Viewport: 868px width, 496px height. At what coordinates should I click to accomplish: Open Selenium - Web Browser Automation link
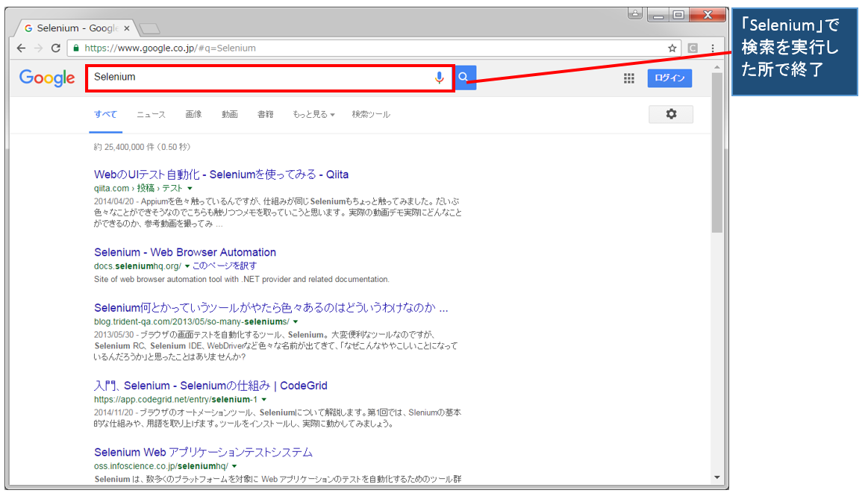click(x=185, y=252)
